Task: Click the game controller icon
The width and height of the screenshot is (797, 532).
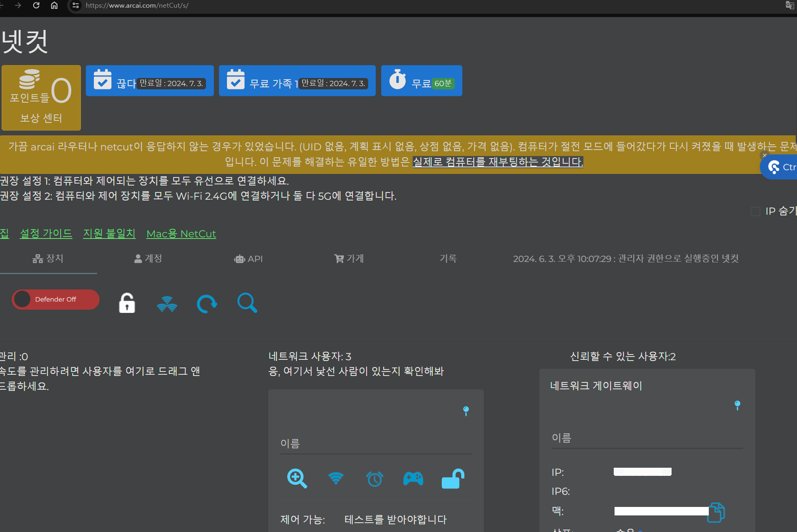Action: point(413,479)
